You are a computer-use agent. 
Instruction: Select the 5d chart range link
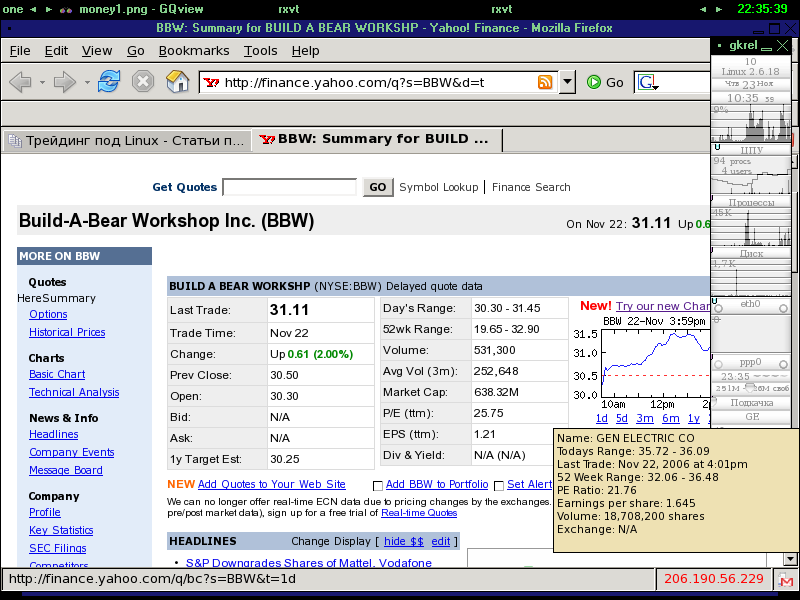(x=621, y=418)
